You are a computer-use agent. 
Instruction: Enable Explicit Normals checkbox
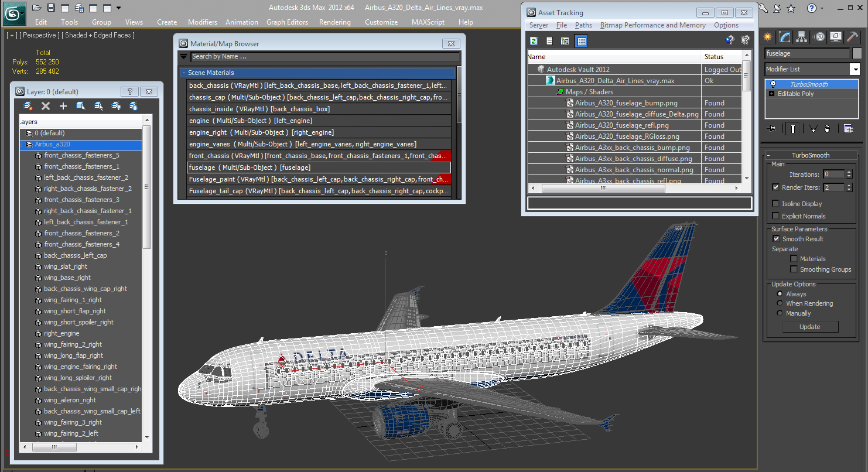(x=776, y=216)
